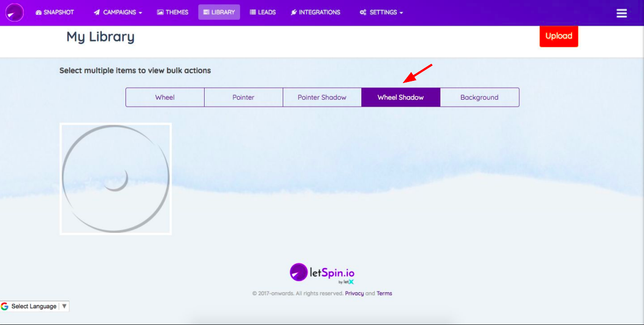Click the letSpin.io footer logo
Viewport: 644px width, 325px height.
coord(322,273)
